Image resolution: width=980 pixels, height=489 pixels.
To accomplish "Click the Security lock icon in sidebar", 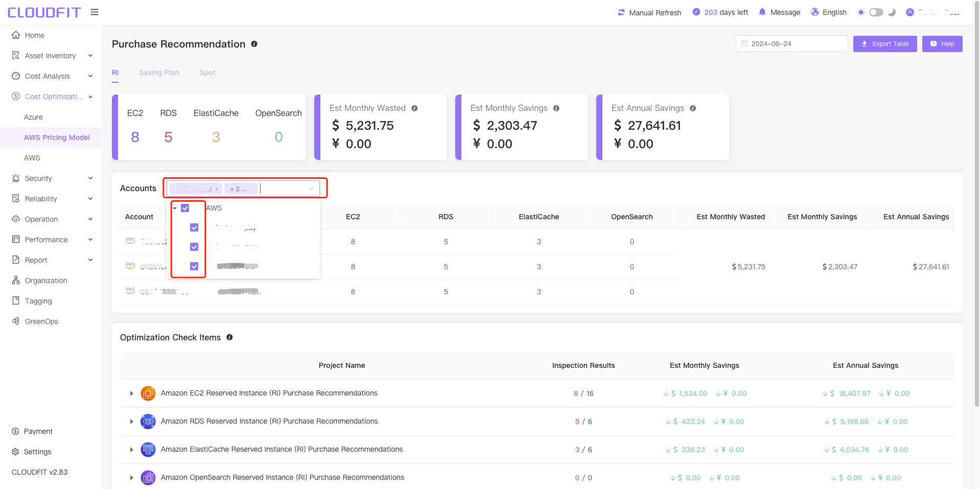I will [x=16, y=178].
